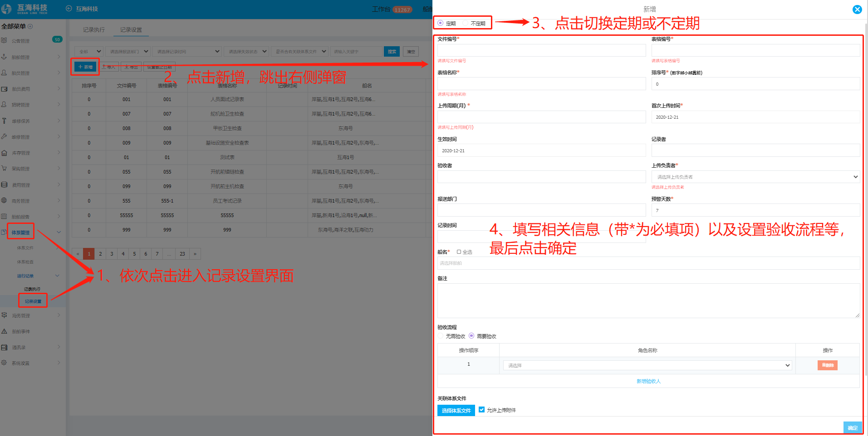Click the 导入 upload icon button
This screenshot has width=868, height=436.
pos(109,67)
